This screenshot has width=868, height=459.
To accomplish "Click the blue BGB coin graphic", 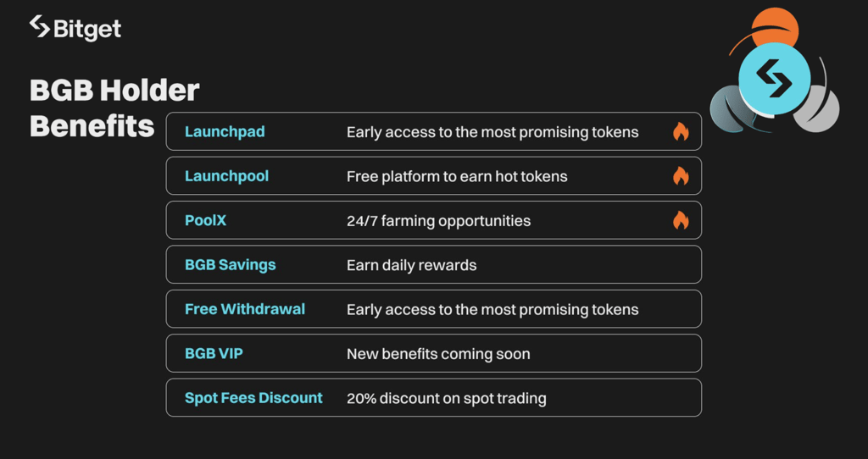I will tap(775, 80).
